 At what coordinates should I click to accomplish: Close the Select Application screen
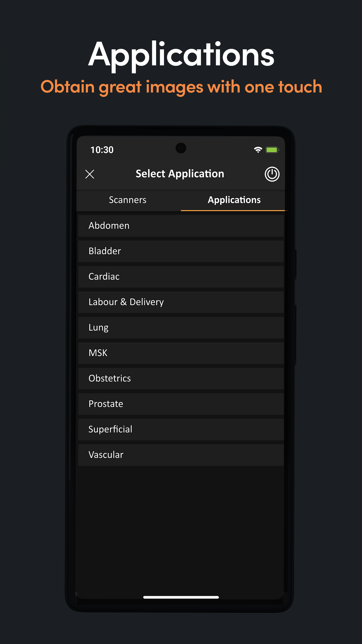coord(90,174)
